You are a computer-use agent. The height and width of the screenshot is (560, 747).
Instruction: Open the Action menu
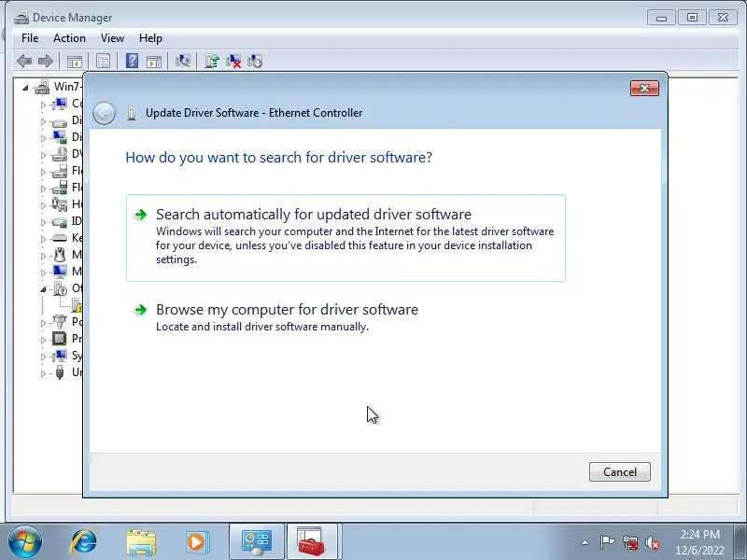click(69, 38)
